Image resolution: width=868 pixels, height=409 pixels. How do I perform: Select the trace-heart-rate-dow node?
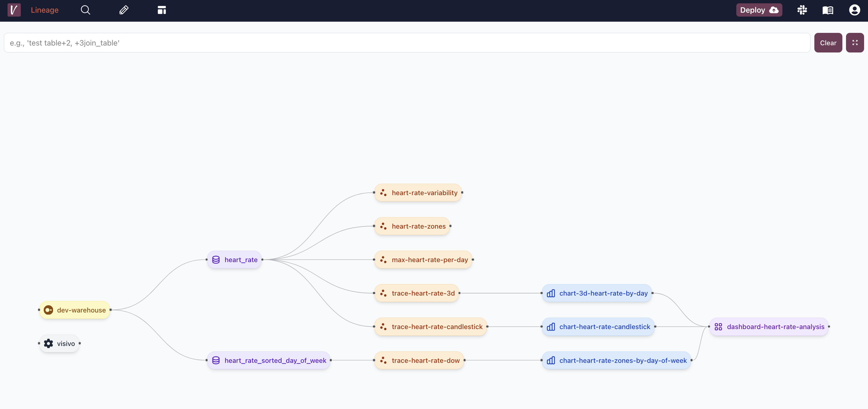(x=419, y=360)
